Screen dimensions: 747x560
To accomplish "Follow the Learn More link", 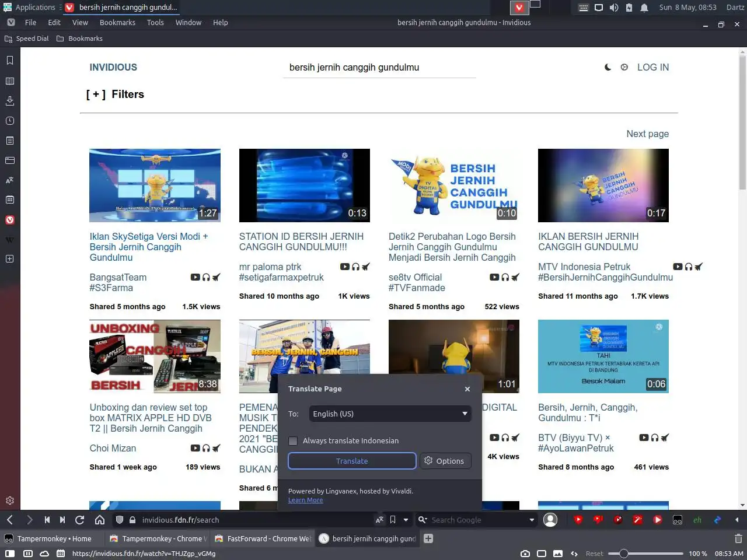I will click(305, 500).
